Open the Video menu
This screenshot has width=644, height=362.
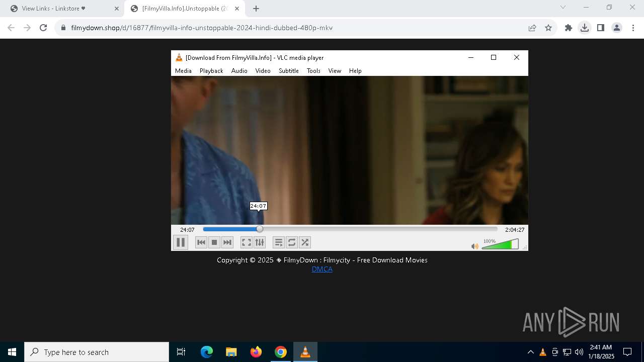(263, 71)
